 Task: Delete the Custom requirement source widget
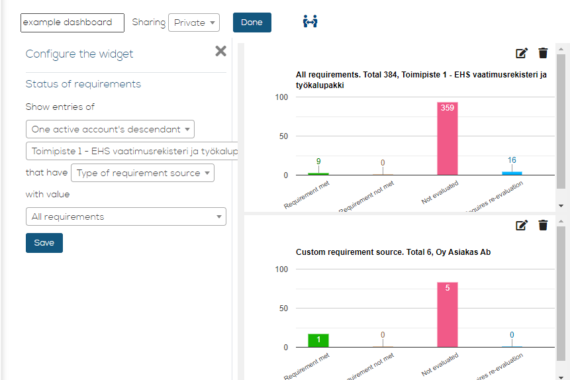[543, 225]
